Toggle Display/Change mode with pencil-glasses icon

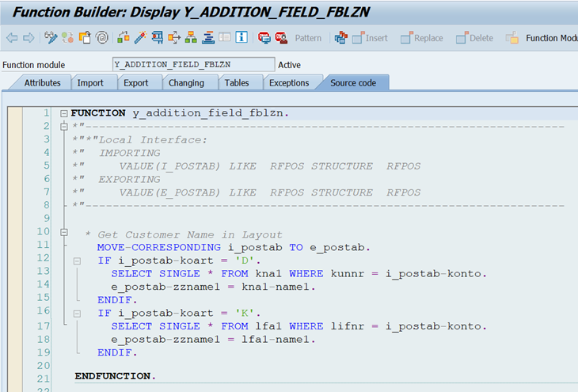coord(51,38)
